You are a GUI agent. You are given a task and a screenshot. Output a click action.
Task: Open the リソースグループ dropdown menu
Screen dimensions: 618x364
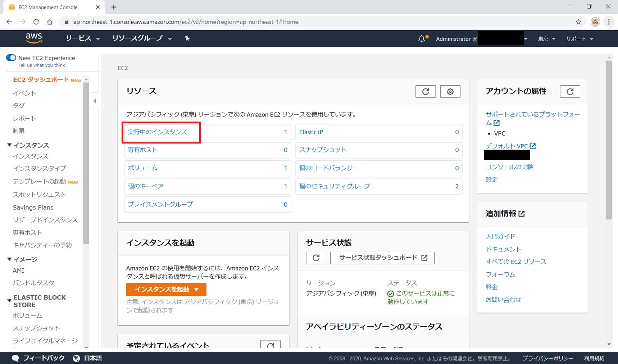tap(142, 38)
